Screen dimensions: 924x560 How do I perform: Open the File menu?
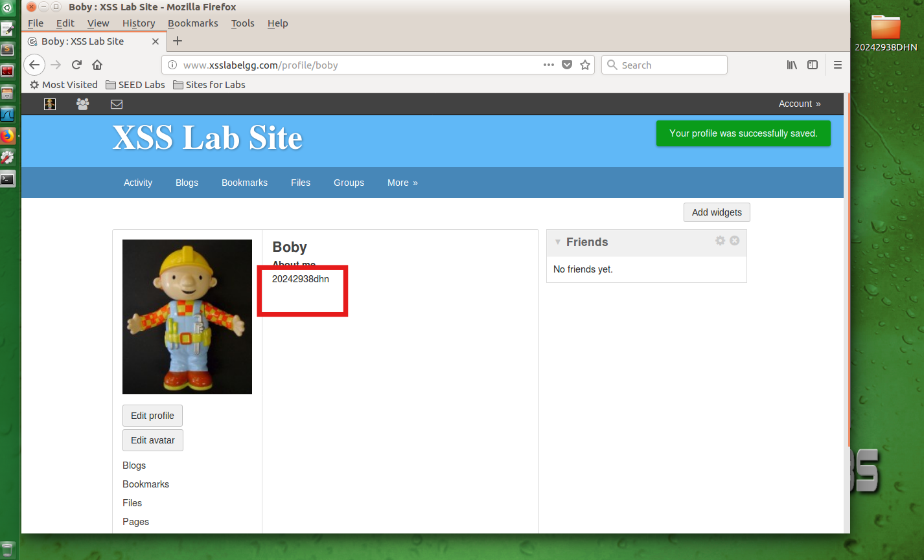click(36, 23)
